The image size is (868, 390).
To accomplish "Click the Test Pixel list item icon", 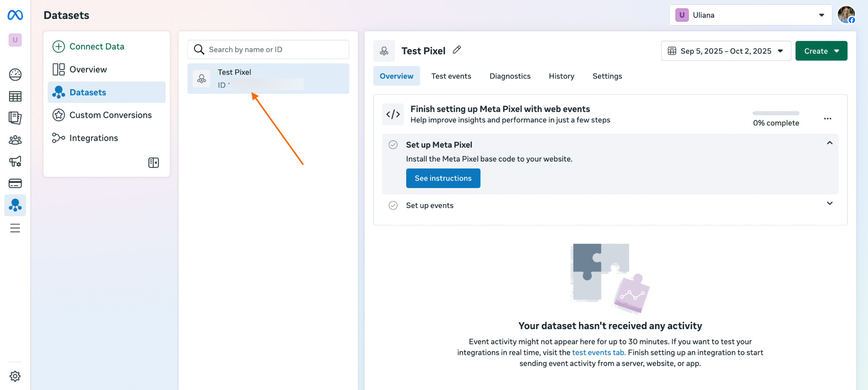I will pyautogui.click(x=202, y=79).
